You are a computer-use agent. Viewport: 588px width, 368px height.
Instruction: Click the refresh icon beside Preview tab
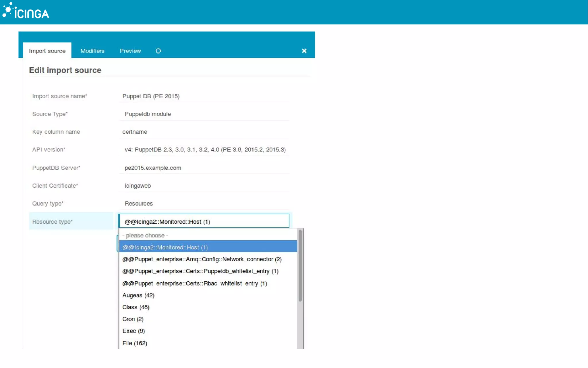click(x=158, y=51)
